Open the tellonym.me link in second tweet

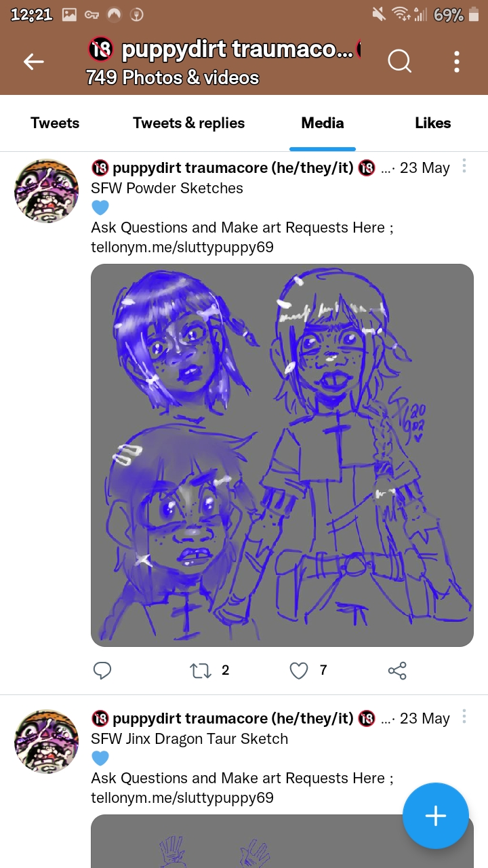pos(182,797)
